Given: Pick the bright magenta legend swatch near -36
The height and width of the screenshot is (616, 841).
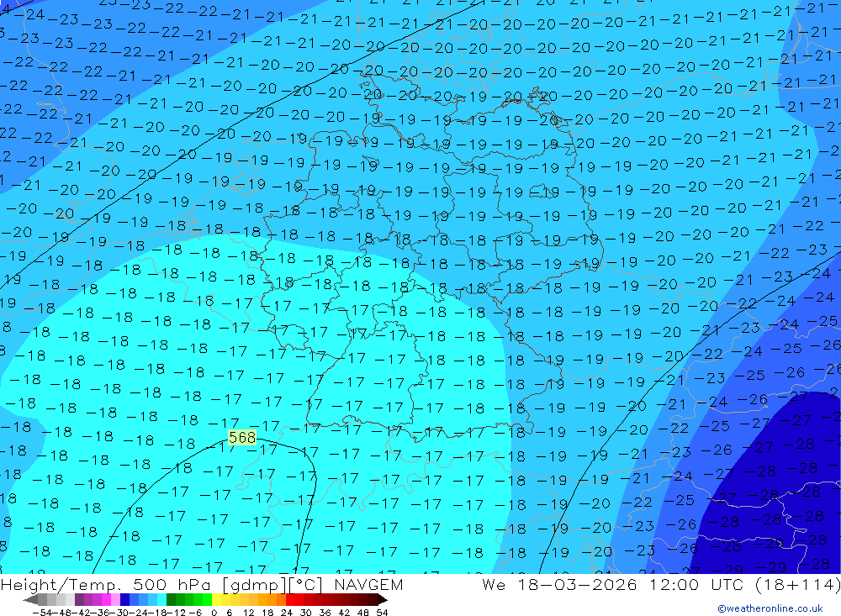Looking at the screenshot, I should click(106, 599).
